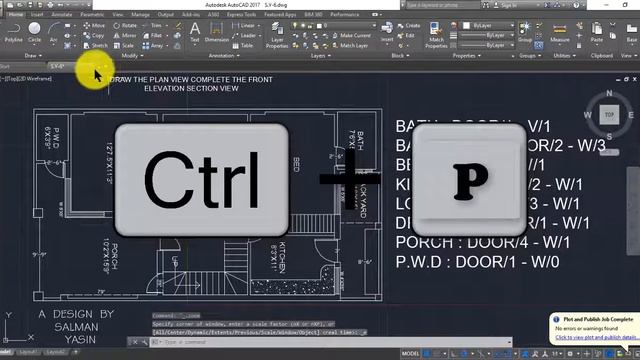This screenshot has height=360, width=640.
Task: Open the Express Tools ribbon tab
Action: pyautogui.click(x=241, y=15)
